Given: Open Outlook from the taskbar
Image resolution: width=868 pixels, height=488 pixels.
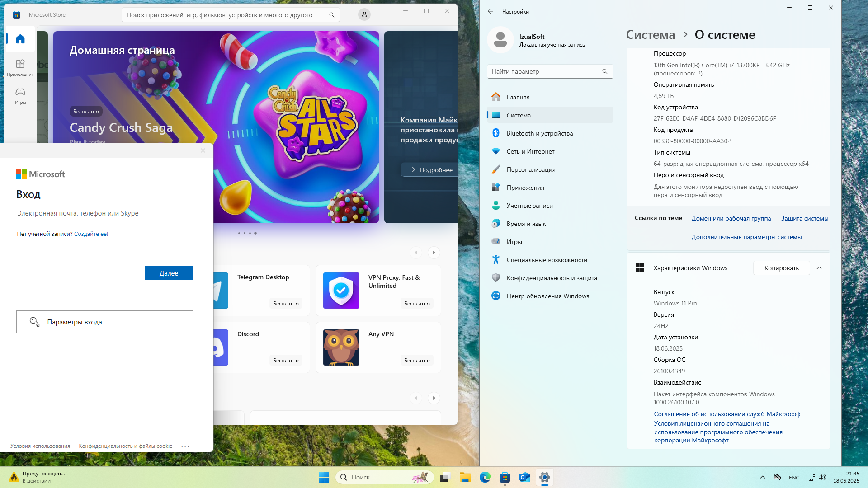Looking at the screenshot, I should [x=524, y=477].
